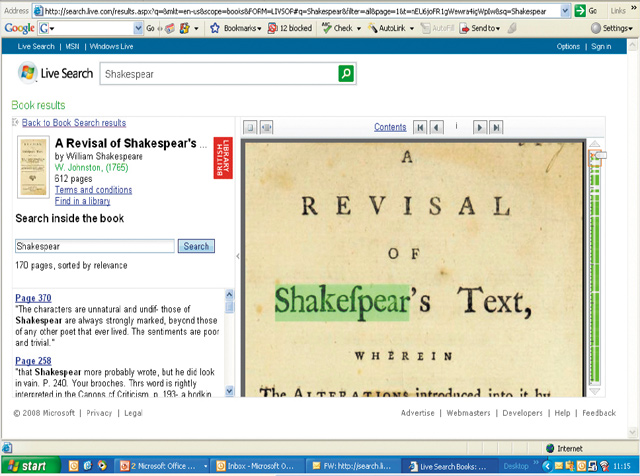Go to last page in the book viewer

tap(496, 127)
